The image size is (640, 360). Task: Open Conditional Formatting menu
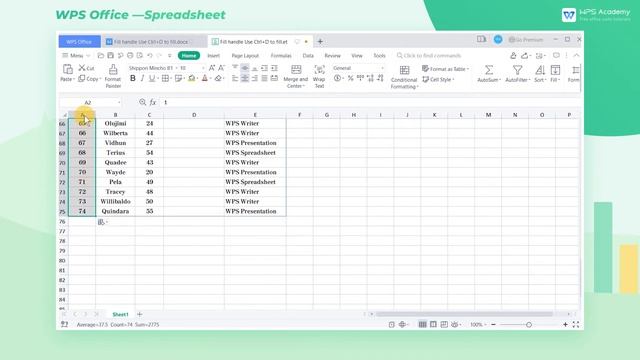tap(404, 77)
